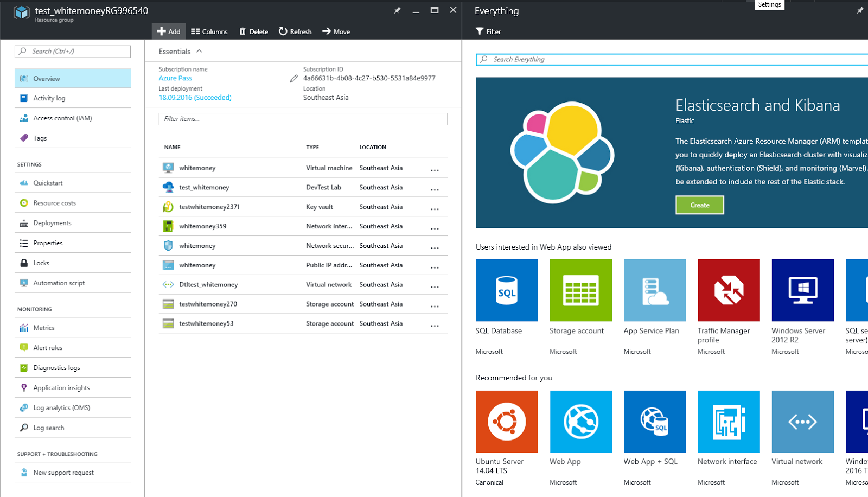Open the 18.09.2016 (Succeeded) deployment link
The width and height of the screenshot is (868, 497).
click(x=195, y=98)
